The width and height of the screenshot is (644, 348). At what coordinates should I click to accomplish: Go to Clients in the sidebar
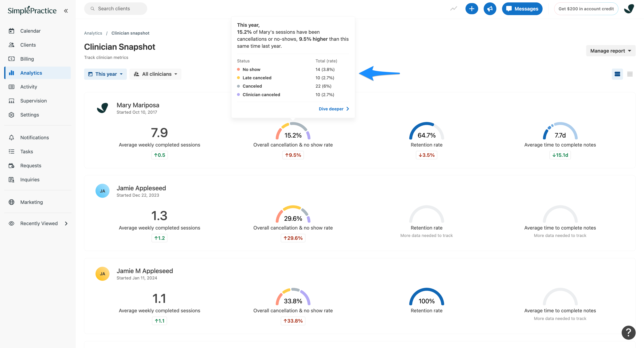(x=37, y=45)
